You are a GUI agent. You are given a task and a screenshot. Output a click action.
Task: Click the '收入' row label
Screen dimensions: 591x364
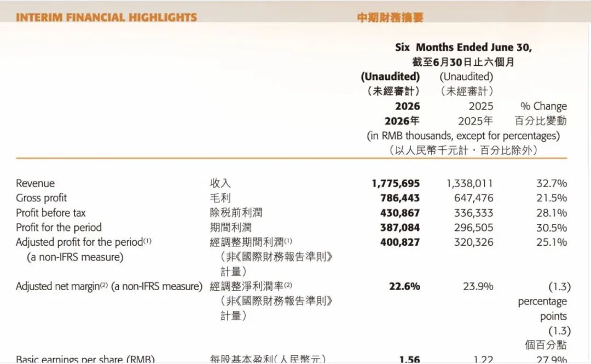tap(221, 183)
